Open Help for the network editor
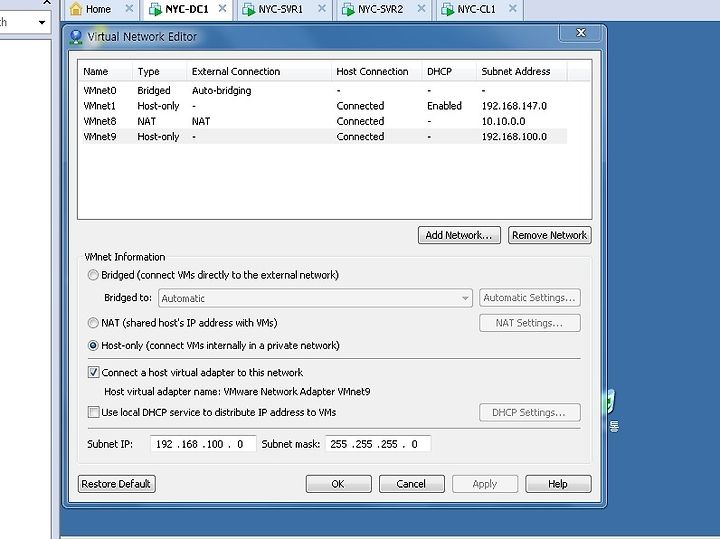This screenshot has height=539, width=720. point(558,484)
